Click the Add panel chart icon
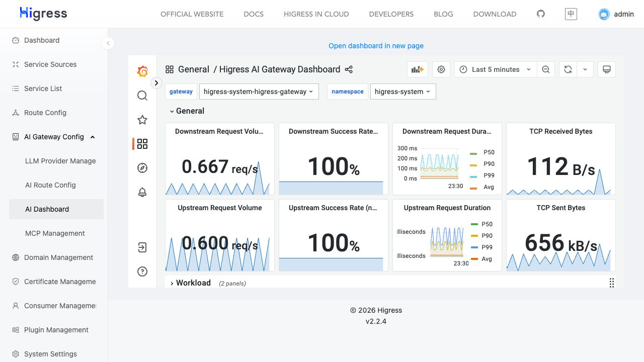This screenshot has width=644, height=362. [x=418, y=69]
